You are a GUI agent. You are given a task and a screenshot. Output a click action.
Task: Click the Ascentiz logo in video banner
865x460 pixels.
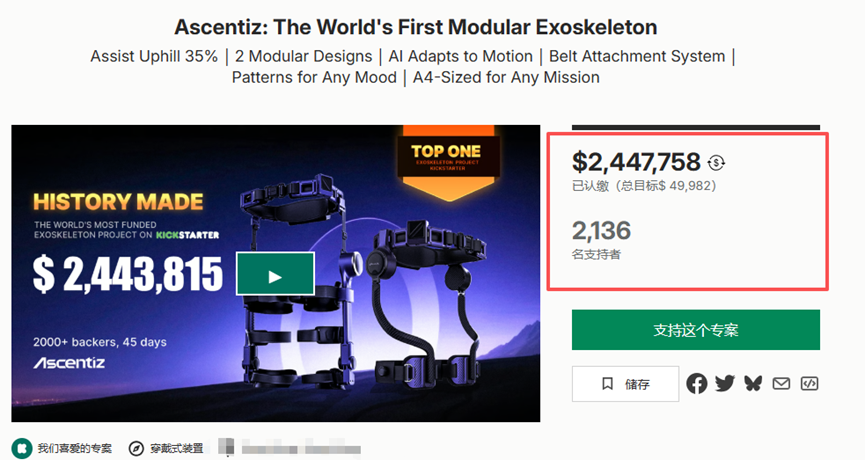pos(68,362)
